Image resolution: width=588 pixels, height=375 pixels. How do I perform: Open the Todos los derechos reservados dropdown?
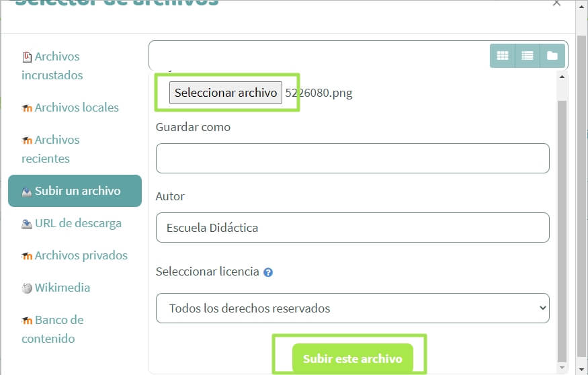353,308
